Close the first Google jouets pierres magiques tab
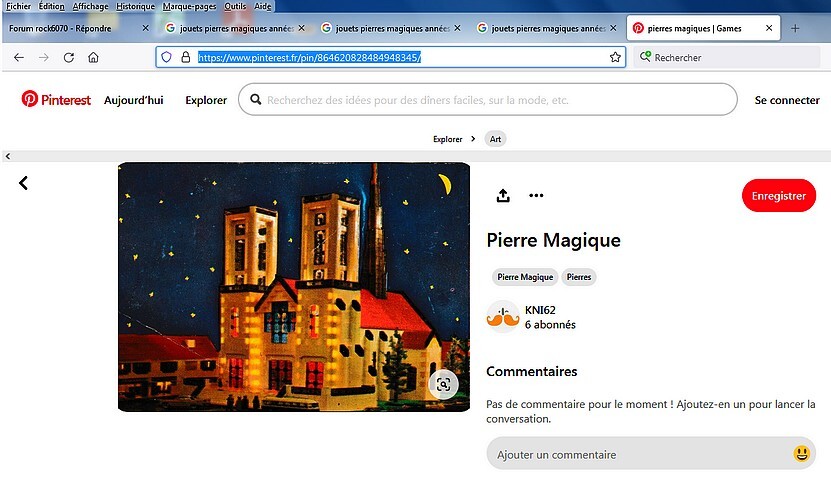The image size is (831, 485). click(x=302, y=28)
